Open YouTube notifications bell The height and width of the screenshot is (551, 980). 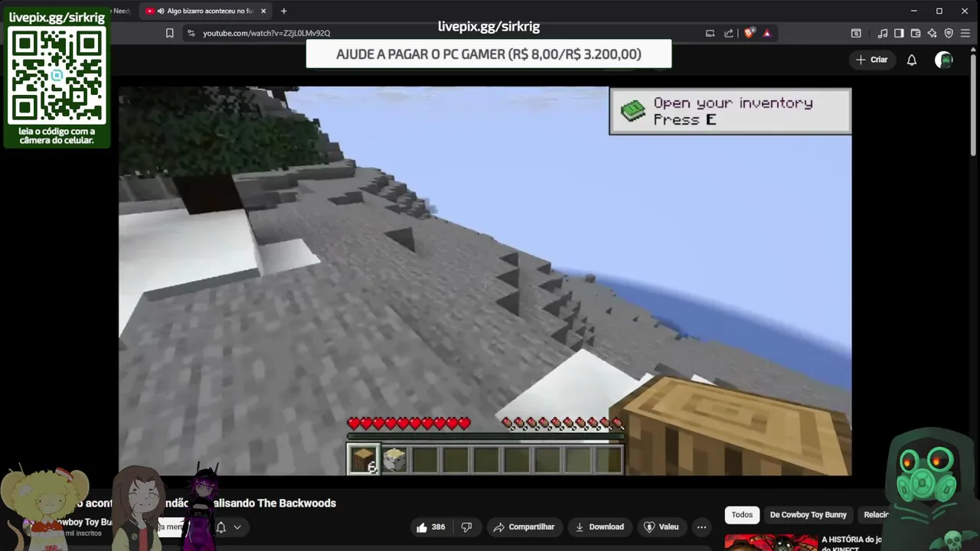point(912,60)
